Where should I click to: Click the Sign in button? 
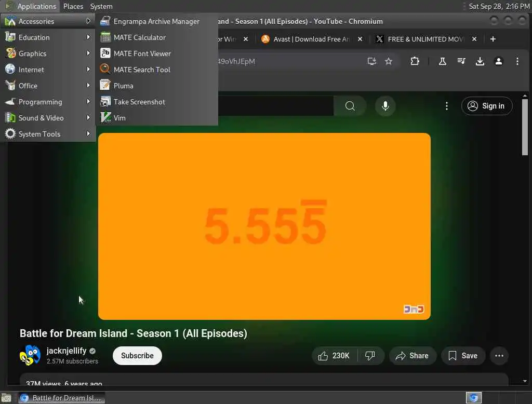486,106
